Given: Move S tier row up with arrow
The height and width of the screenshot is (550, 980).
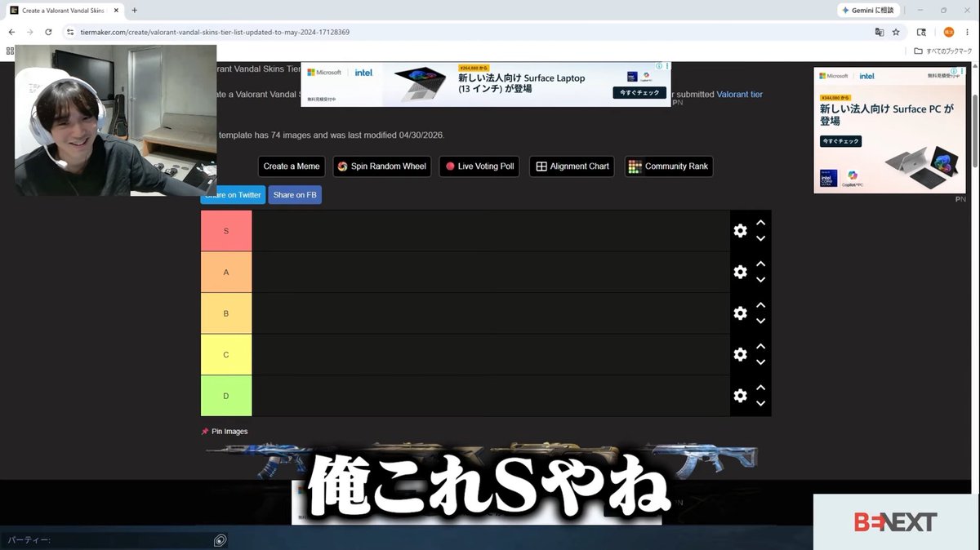Looking at the screenshot, I should tap(760, 223).
